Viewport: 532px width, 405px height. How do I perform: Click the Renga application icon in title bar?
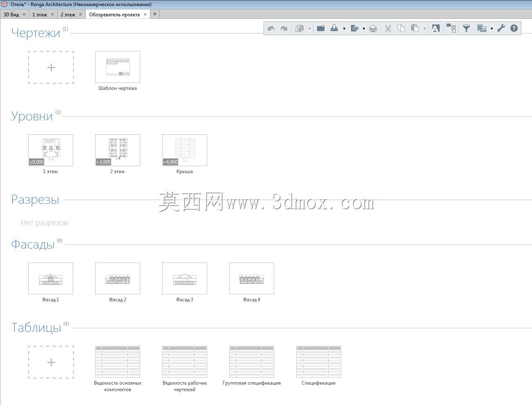coord(4,4)
